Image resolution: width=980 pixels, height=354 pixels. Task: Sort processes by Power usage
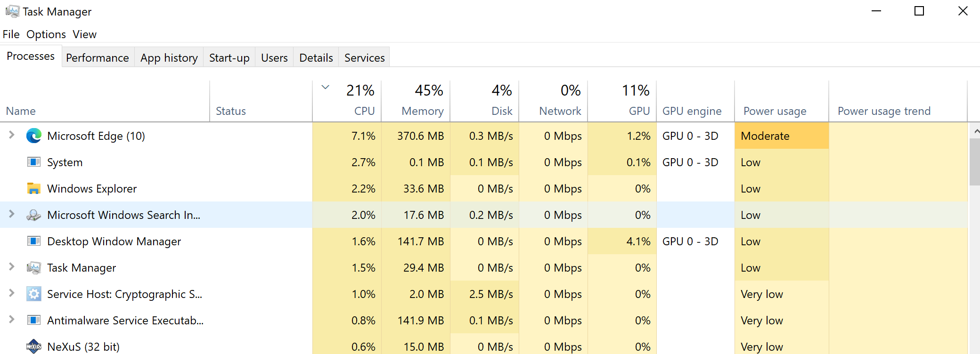[775, 111]
